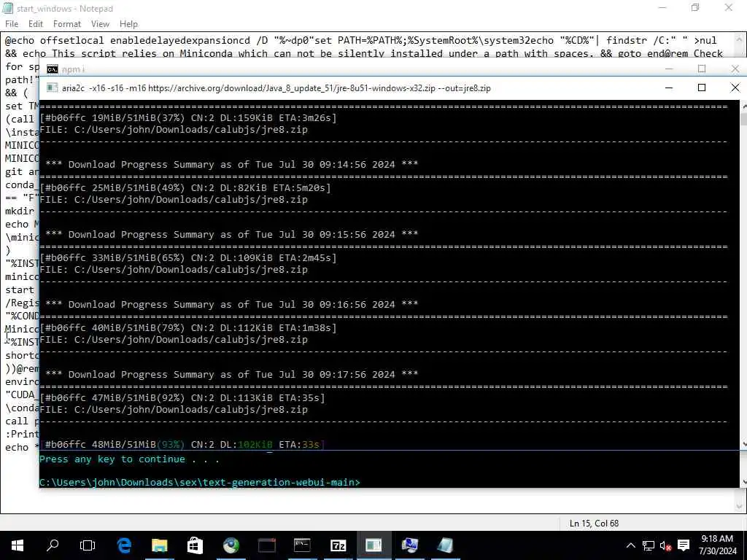The image size is (747, 560).
Task: Click the 09:14:56 Download Progress Summary line
Action: [231, 165]
